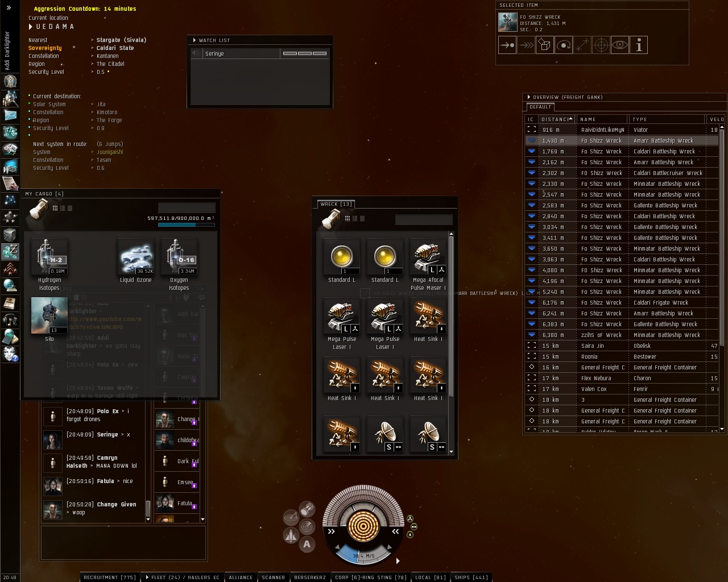
Task: Open ship cargo from the HUD canister button
Action: (x=307, y=508)
